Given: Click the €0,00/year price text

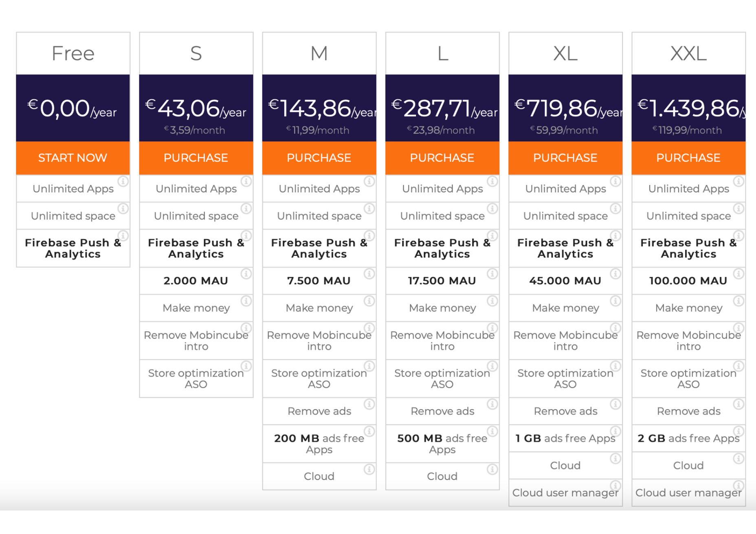Looking at the screenshot, I should coord(72,109).
